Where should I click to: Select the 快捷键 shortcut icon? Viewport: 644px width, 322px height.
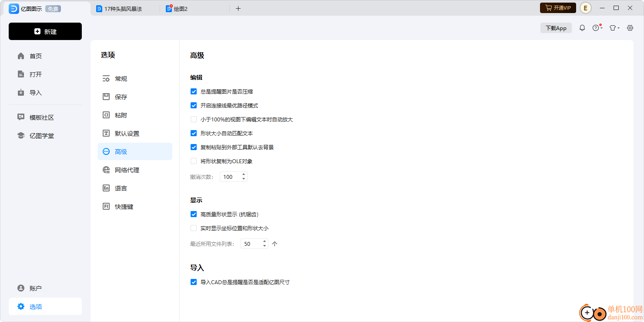(x=106, y=207)
